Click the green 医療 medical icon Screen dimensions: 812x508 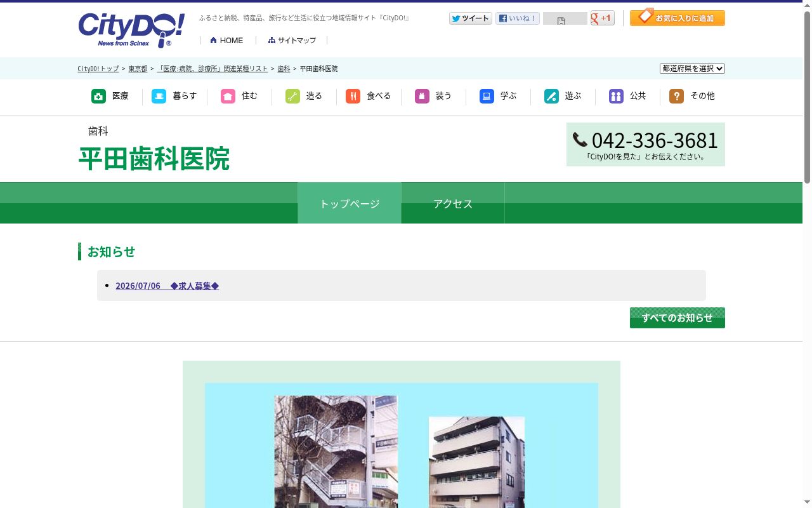[98, 96]
